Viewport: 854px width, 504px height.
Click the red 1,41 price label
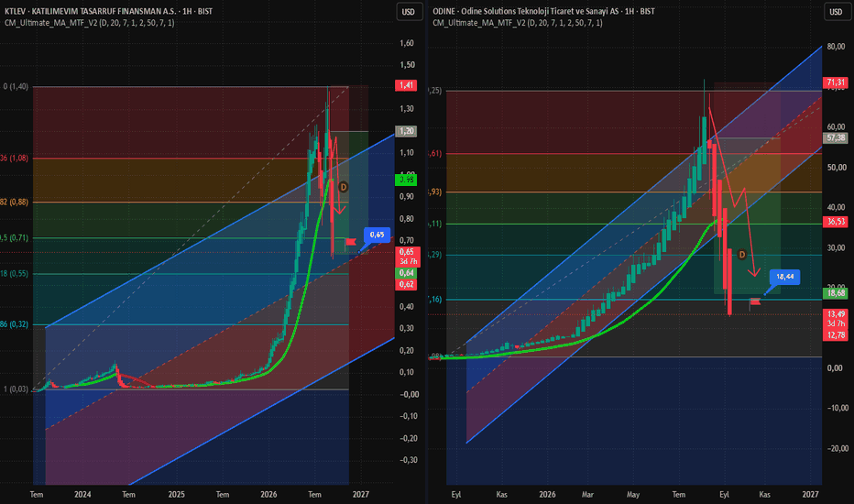(406, 85)
